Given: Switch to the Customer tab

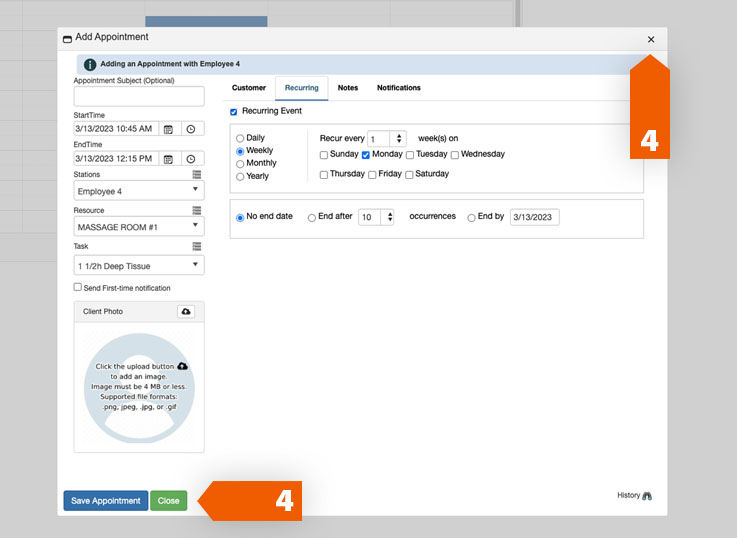Looking at the screenshot, I should click(x=249, y=88).
